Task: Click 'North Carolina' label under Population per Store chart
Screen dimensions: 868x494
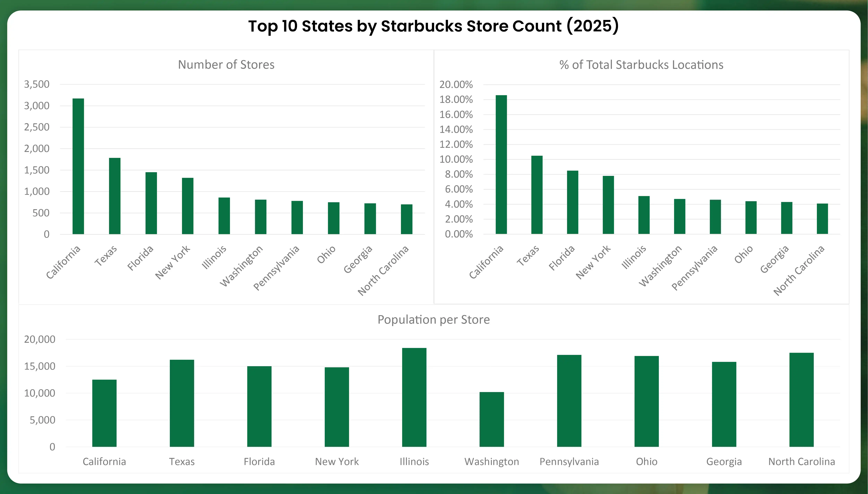Action: point(802,462)
